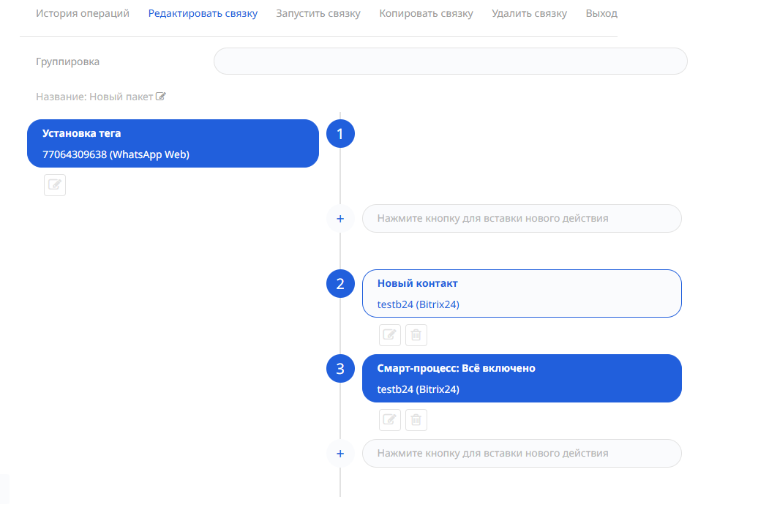
Task: Delete the Смарт-процесс action
Action: [416, 420]
